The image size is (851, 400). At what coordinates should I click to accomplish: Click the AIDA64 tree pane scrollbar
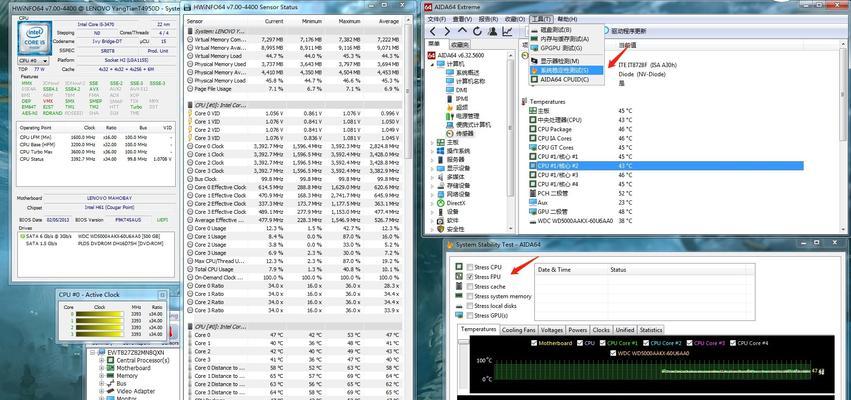(x=510, y=141)
